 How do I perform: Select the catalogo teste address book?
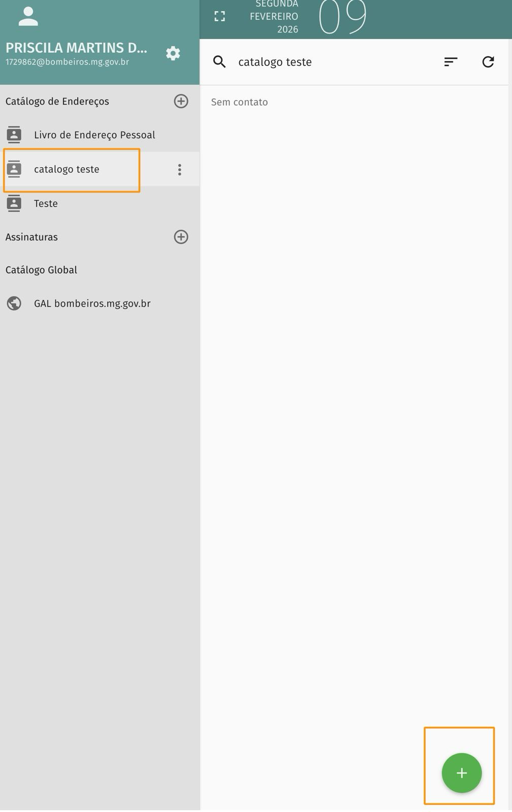(x=67, y=170)
